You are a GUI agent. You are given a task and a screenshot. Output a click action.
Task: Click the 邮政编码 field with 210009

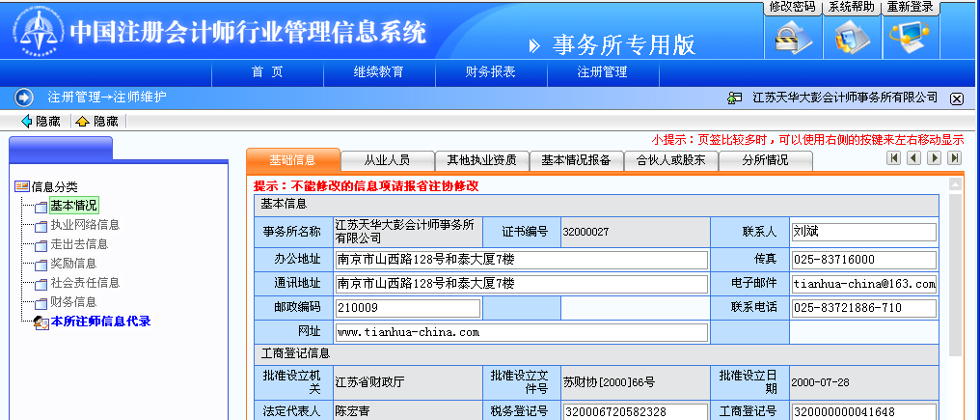click(407, 309)
